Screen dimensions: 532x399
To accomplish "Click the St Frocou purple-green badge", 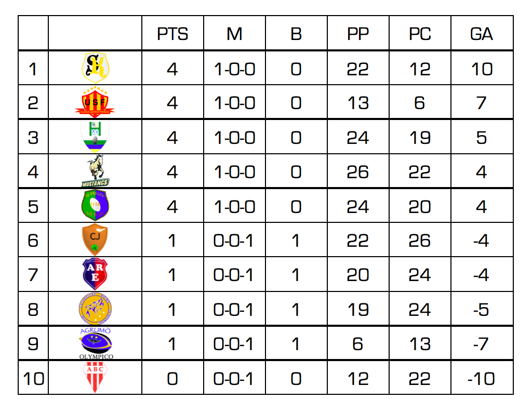I will (95, 205).
